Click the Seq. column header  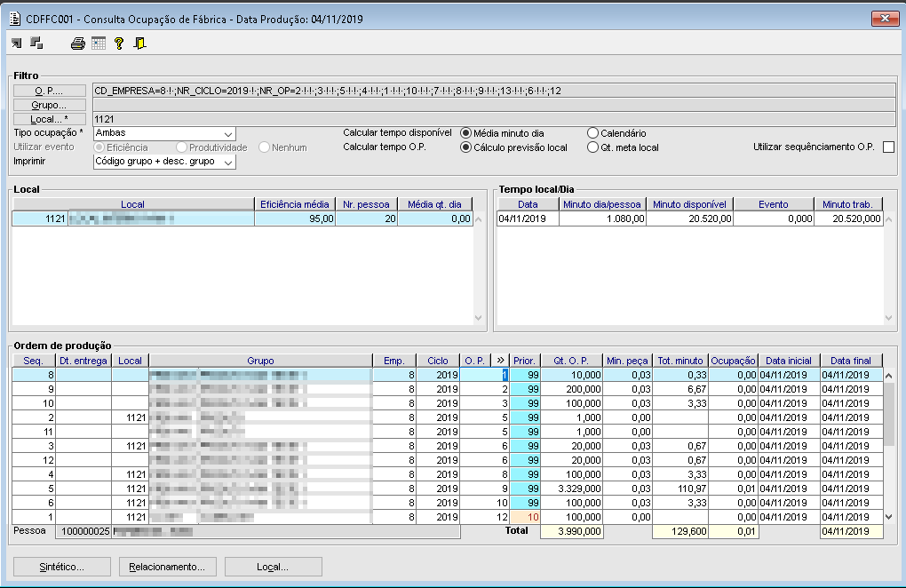tap(34, 361)
